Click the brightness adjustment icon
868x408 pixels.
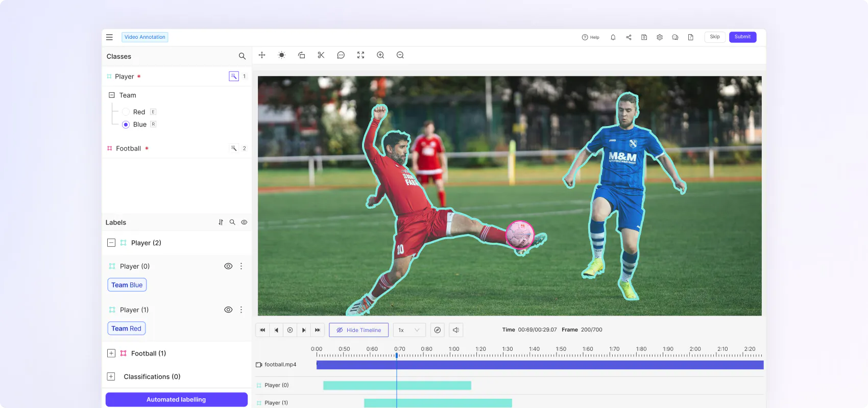pyautogui.click(x=281, y=55)
